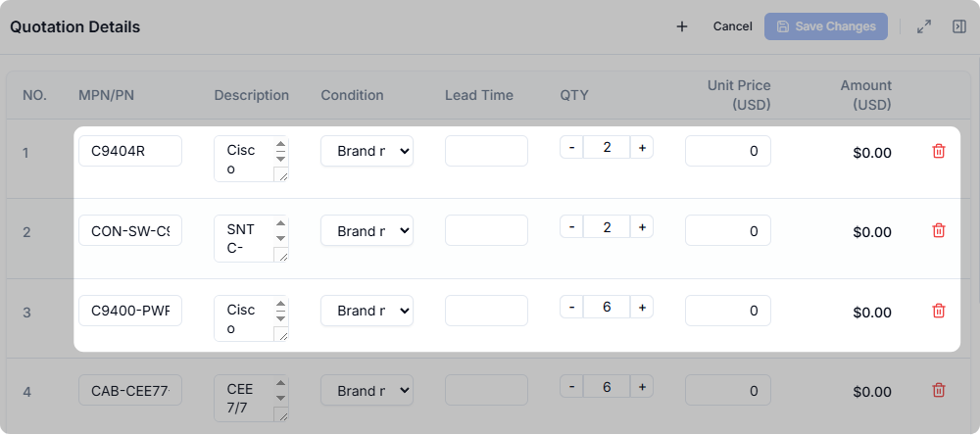Viewport: 980px width, 435px height.
Task: Expand the quotation details panel to fullscreen
Action: pos(924,26)
